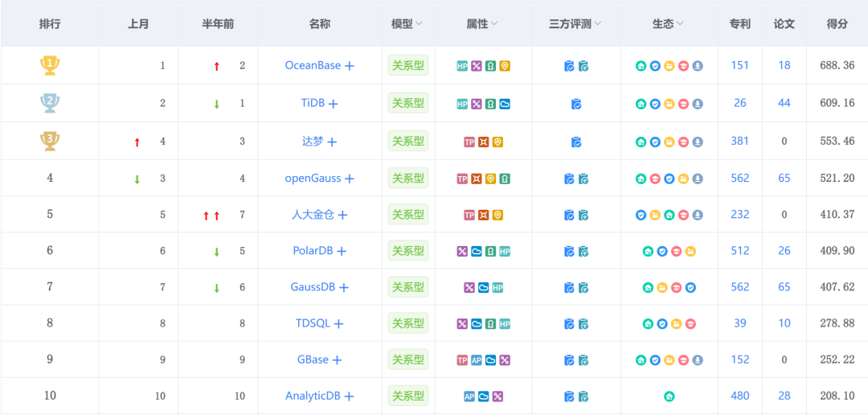The width and height of the screenshot is (868, 415).
Task: Click the purple distributed icon in PolarDB row
Action: (462, 251)
